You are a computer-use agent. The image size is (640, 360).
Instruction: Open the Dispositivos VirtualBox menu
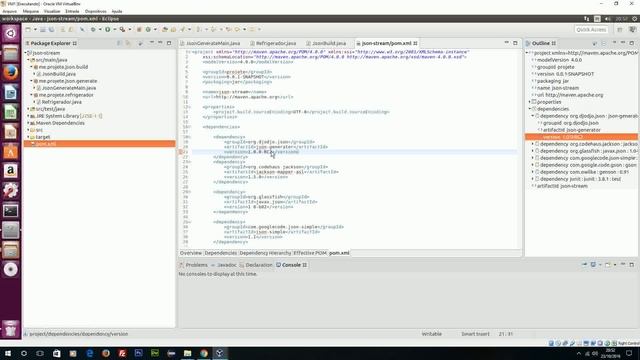pos(96,11)
